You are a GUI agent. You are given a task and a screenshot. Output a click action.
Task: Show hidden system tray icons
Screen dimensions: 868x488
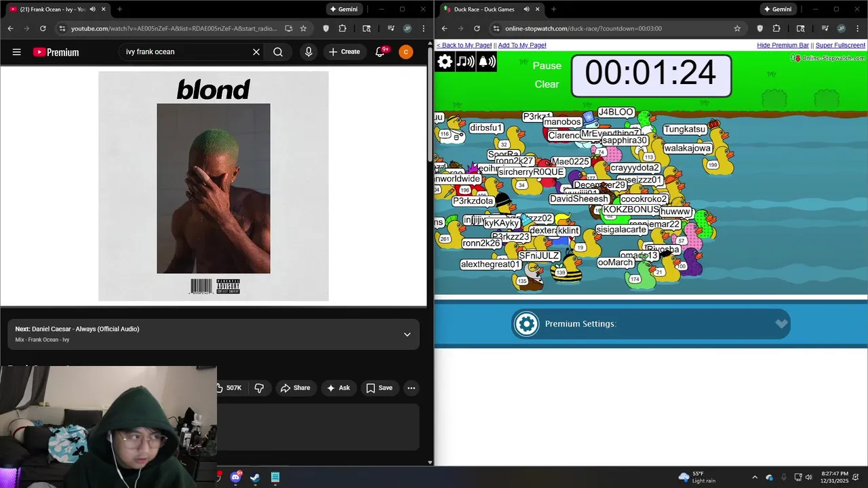tap(755, 477)
